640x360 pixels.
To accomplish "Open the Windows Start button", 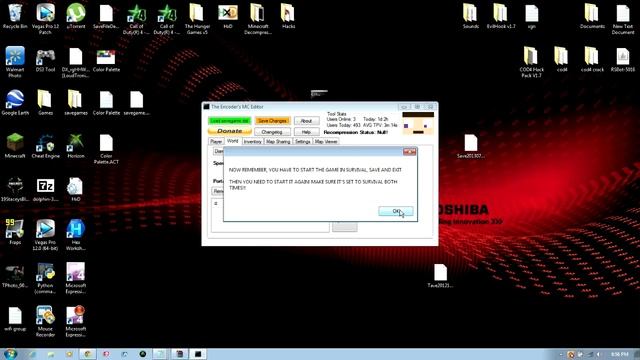I will coord(10,354).
